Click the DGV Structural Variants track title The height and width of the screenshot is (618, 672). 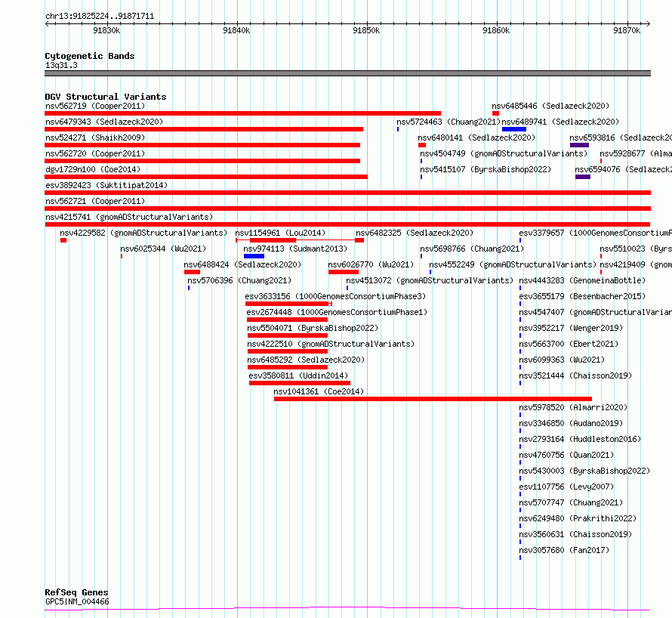coord(106,97)
